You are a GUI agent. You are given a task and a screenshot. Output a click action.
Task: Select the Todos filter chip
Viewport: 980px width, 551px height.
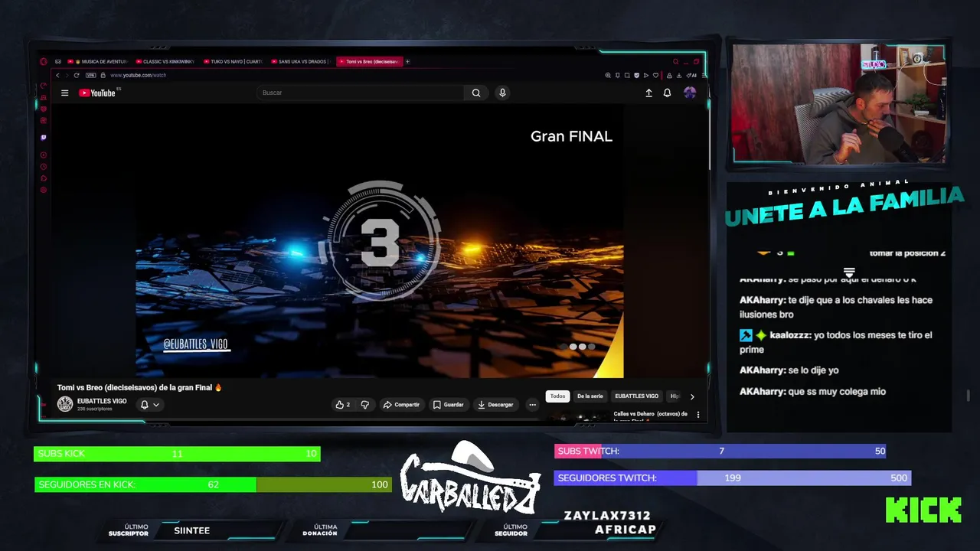coord(557,396)
